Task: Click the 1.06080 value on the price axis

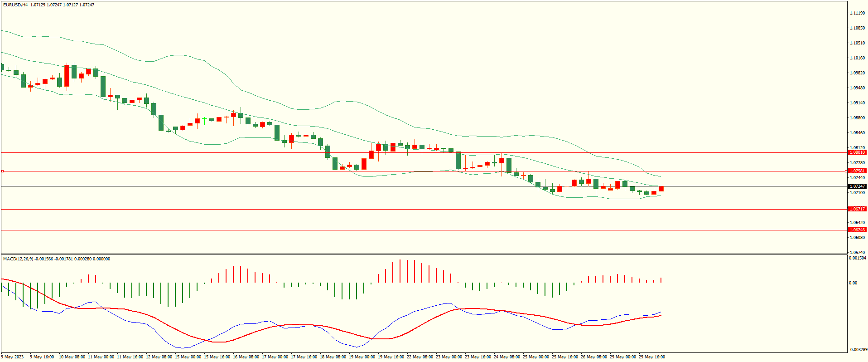Action: 858,238
